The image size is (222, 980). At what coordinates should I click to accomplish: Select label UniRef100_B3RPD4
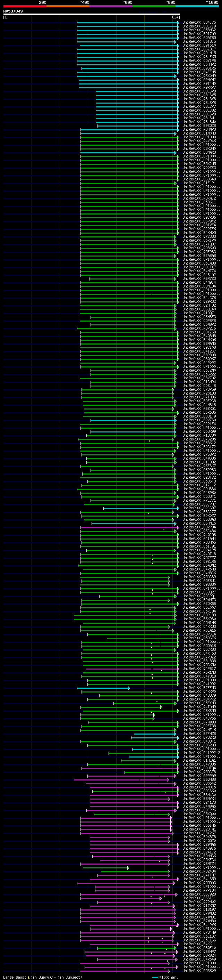199,527
